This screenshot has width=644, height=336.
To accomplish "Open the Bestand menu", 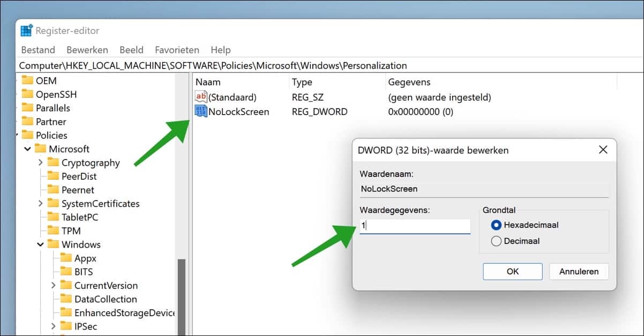I will tap(38, 50).
